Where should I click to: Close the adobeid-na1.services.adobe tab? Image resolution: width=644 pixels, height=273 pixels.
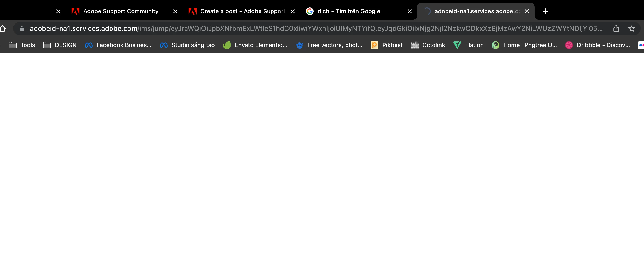527,11
